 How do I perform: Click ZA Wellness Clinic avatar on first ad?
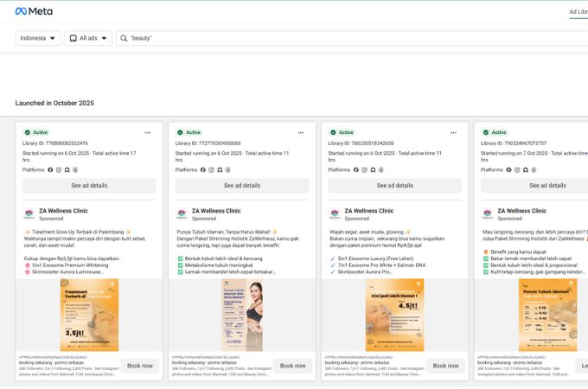click(29, 214)
